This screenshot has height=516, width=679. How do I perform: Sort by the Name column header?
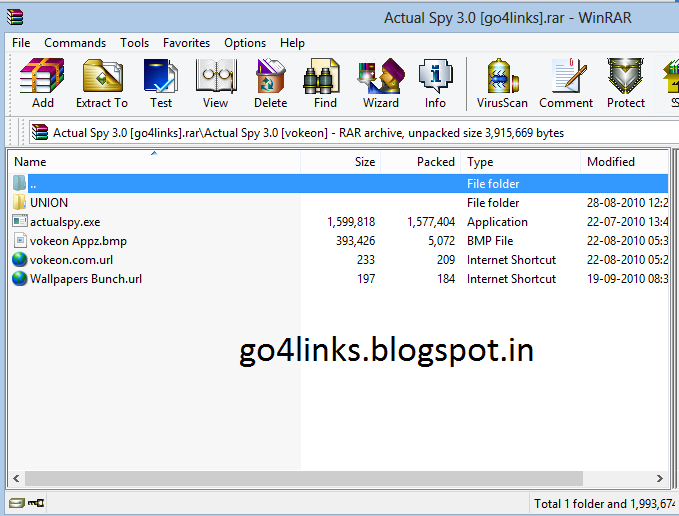[x=154, y=161]
